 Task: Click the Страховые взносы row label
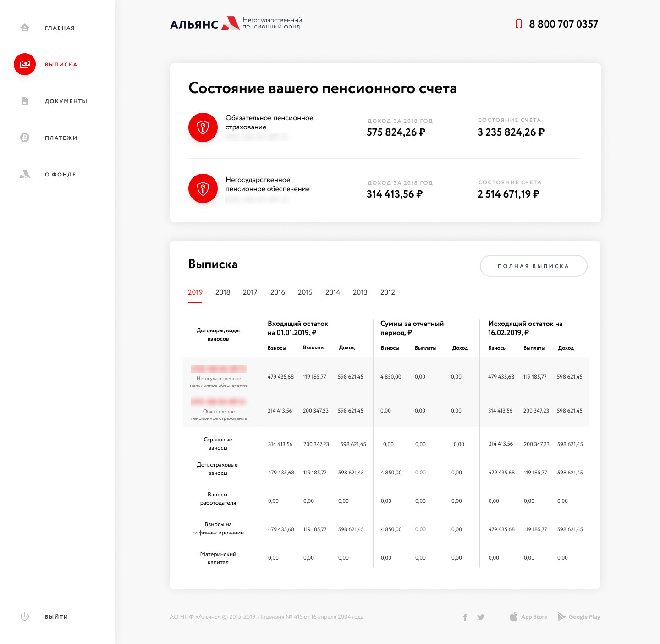[x=218, y=444]
